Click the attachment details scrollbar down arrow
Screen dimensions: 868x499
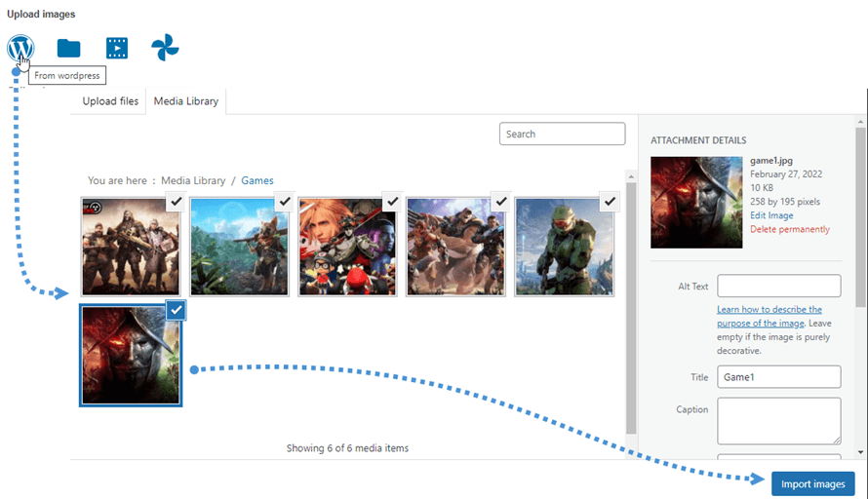[859, 452]
